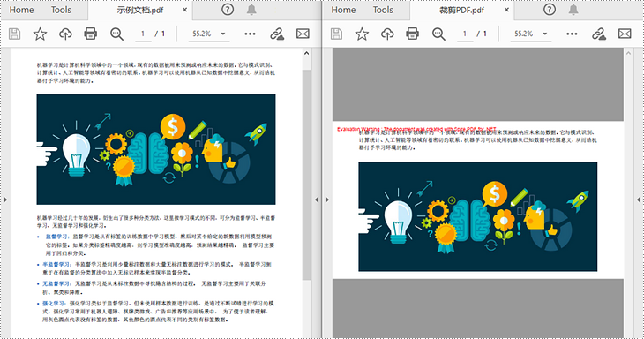This screenshot has width=644, height=339.
Task: Click page number field in left window
Action: coord(143,34)
